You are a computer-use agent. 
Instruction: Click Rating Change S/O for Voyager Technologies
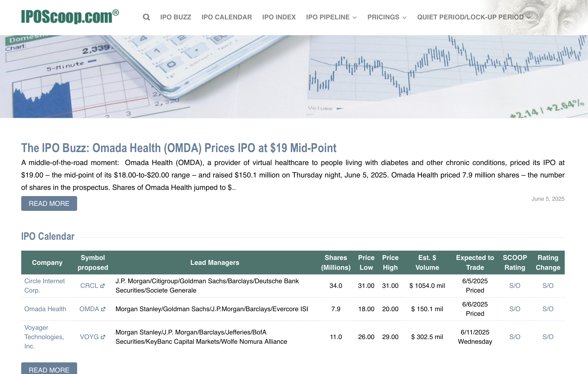[548, 337]
